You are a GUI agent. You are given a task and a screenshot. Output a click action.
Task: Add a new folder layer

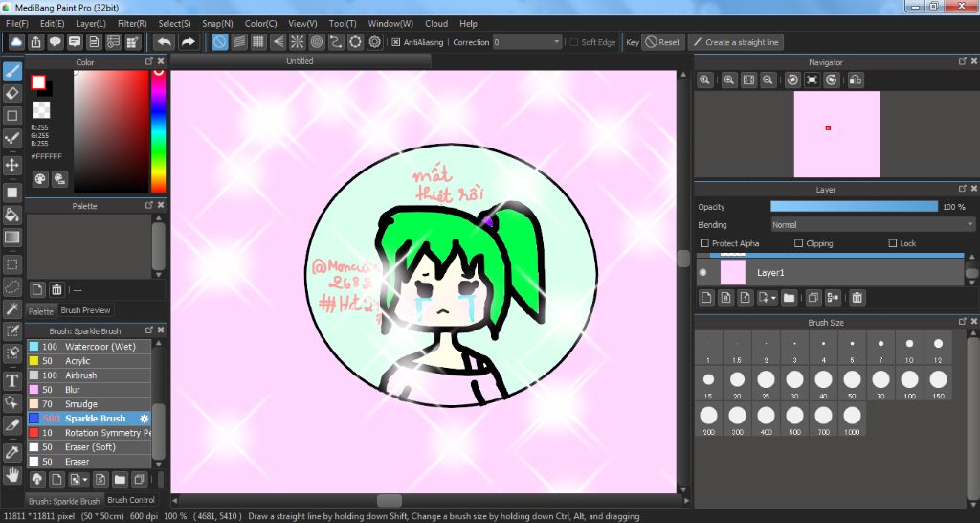point(789,298)
